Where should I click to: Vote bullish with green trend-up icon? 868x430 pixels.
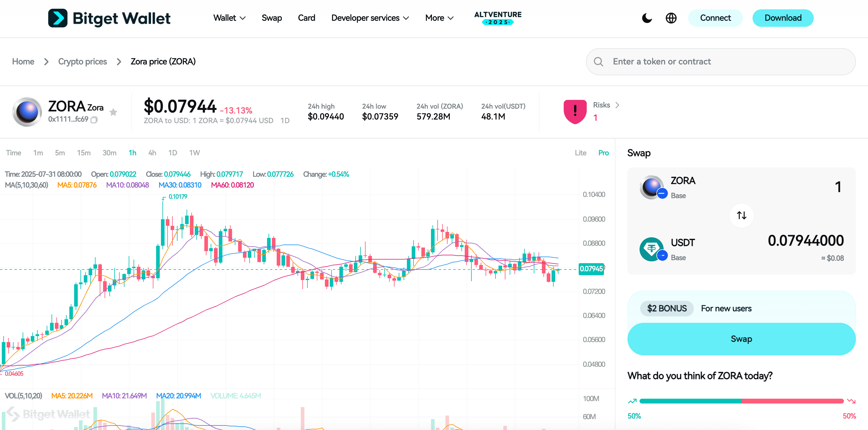coord(632,401)
